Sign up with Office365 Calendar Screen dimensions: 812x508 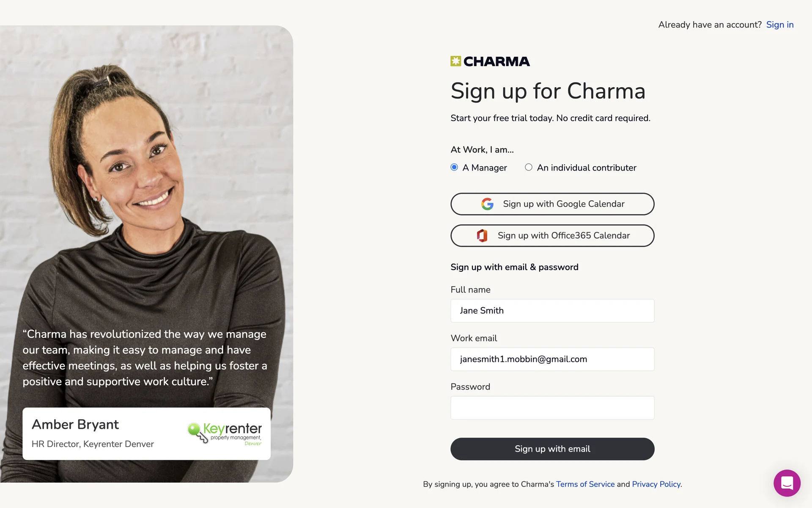(552, 235)
